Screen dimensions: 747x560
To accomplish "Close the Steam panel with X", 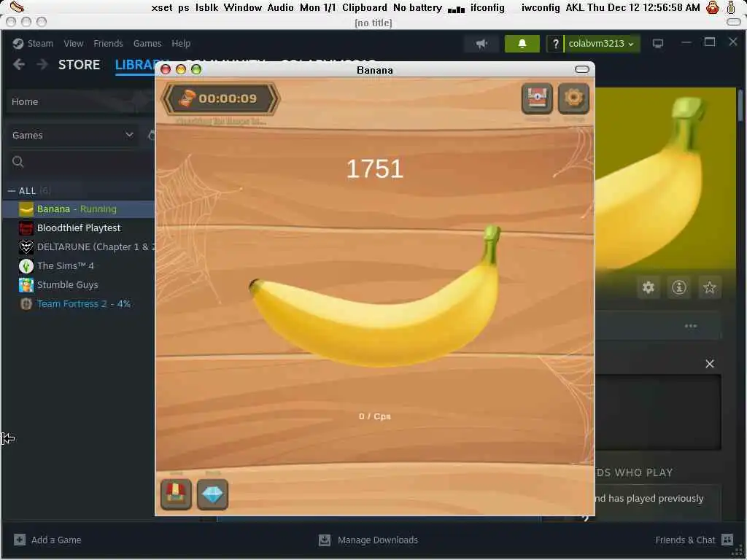I will [x=710, y=364].
